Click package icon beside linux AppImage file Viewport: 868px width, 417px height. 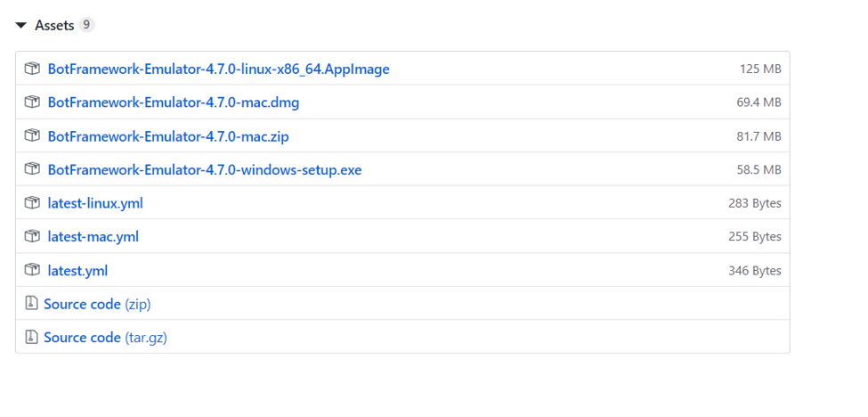pos(33,69)
